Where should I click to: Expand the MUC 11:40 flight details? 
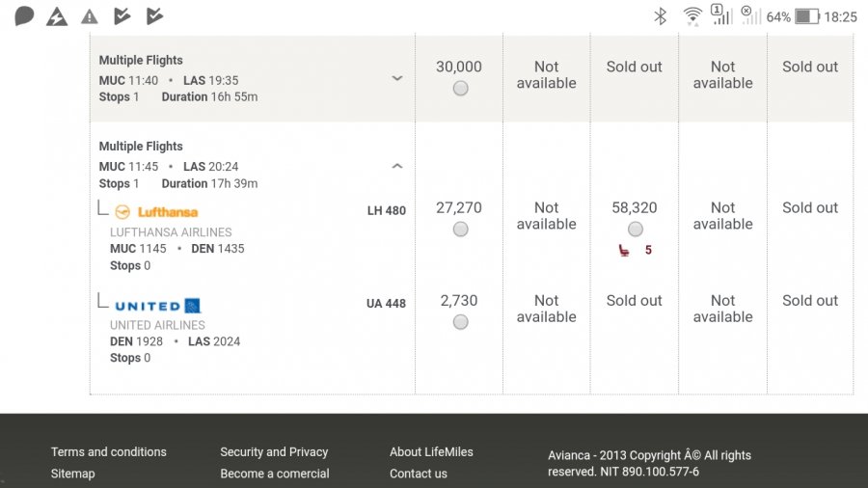coord(396,79)
